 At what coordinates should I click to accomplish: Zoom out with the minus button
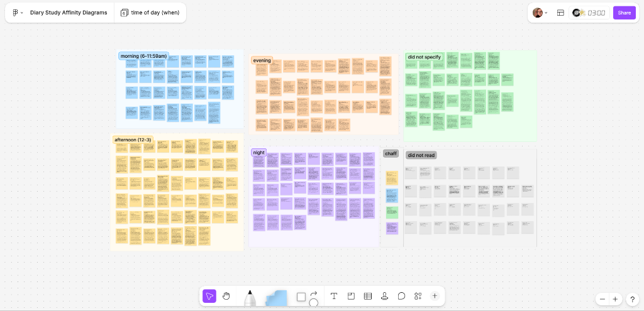602,299
